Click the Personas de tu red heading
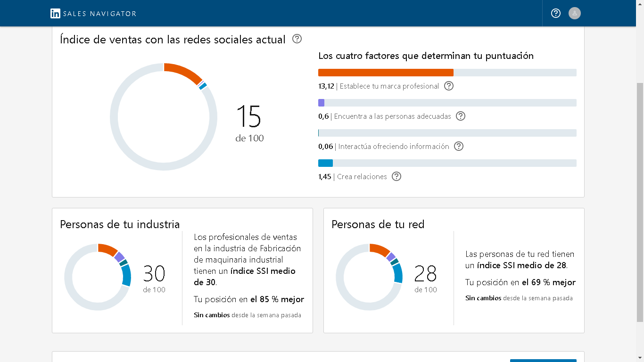 click(x=378, y=224)
